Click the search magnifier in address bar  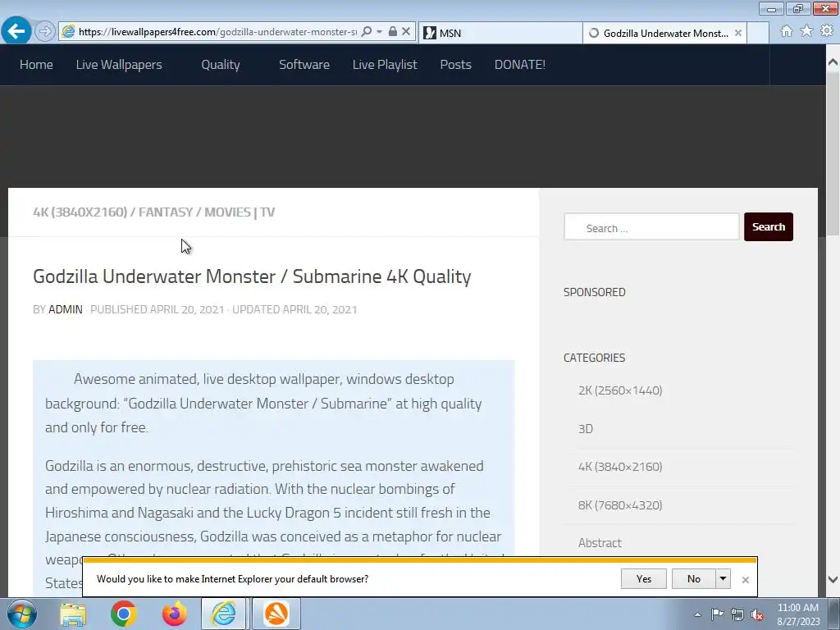pyautogui.click(x=367, y=32)
